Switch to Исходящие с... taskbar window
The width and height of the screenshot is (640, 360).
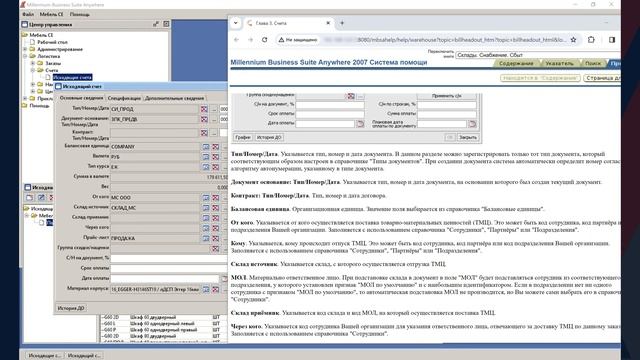(44, 356)
